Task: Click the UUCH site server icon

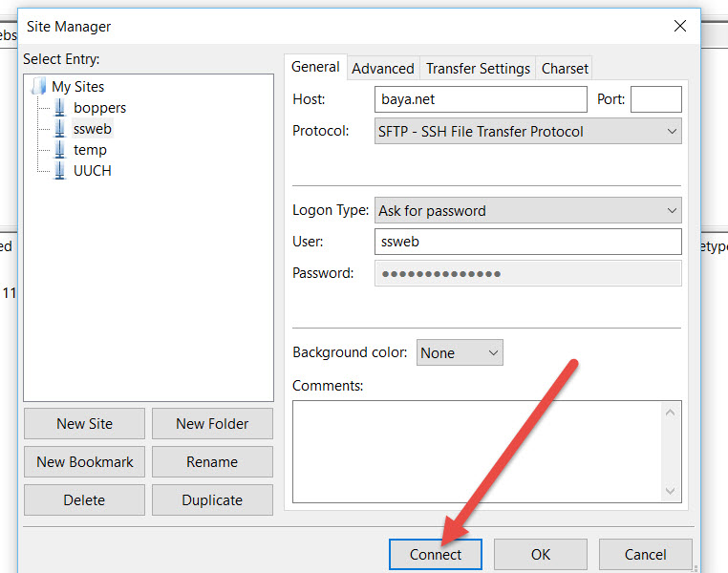Action: (x=59, y=171)
